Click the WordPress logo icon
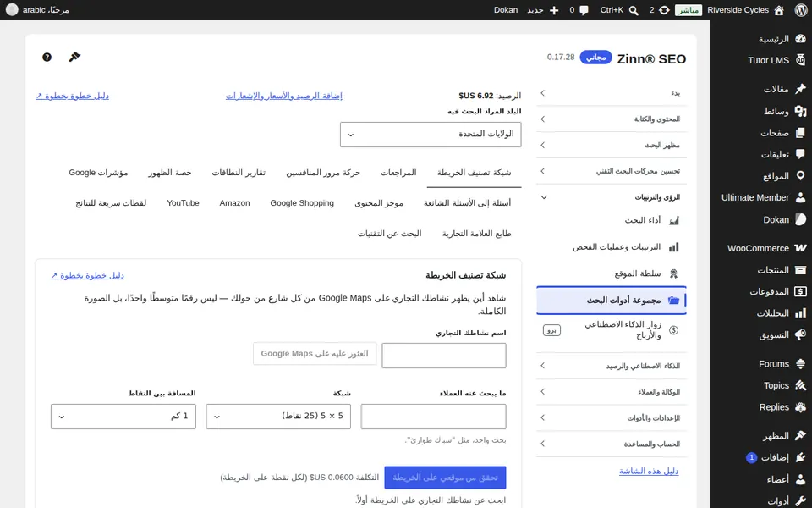Viewport: 812px width, 508px height. (x=801, y=10)
